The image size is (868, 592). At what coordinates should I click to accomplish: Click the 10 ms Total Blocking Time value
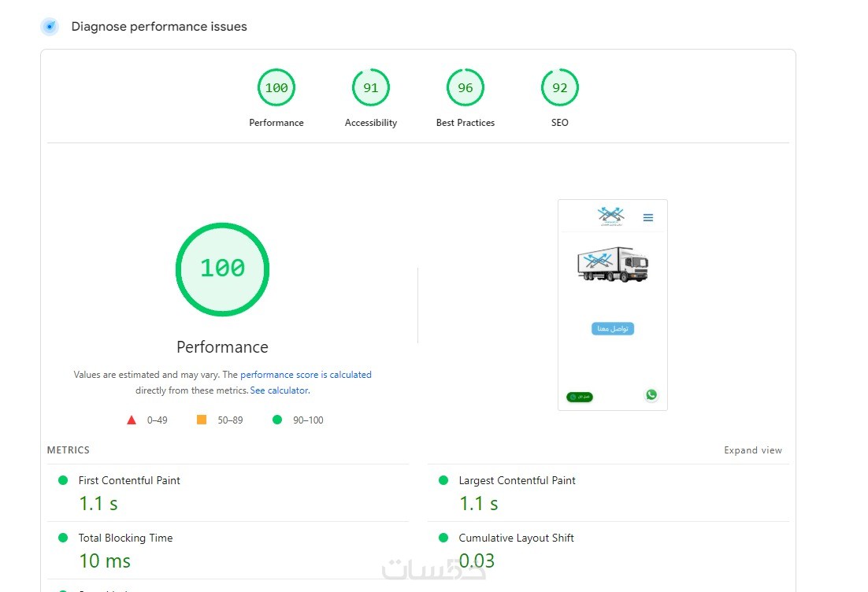pyautogui.click(x=106, y=561)
